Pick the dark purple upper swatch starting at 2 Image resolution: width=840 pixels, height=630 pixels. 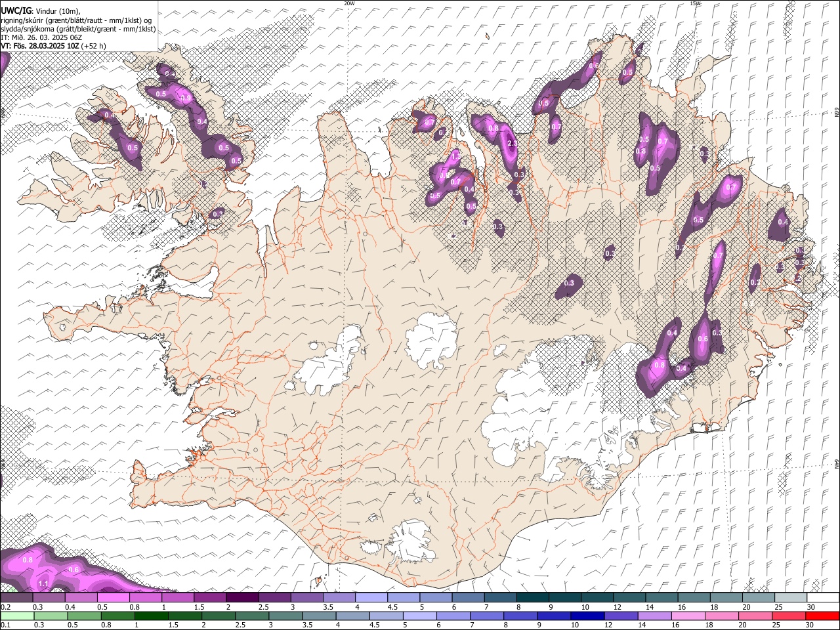[x=241, y=598]
